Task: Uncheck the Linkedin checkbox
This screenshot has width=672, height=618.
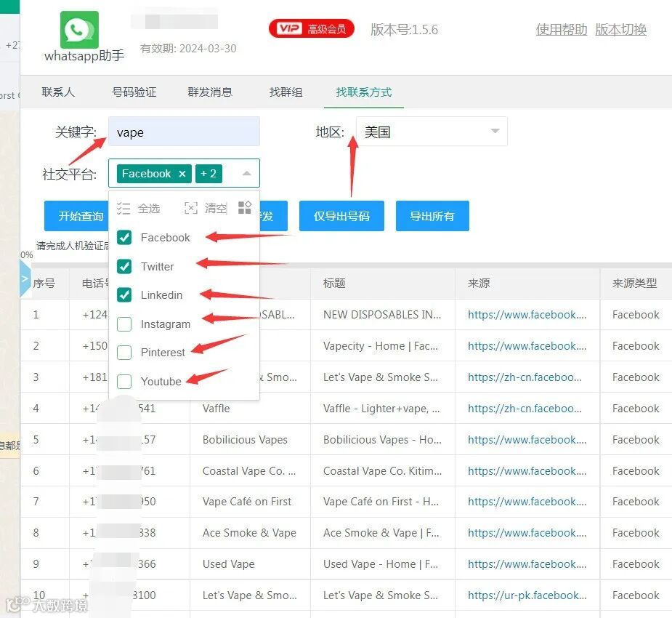Action: pyautogui.click(x=124, y=294)
